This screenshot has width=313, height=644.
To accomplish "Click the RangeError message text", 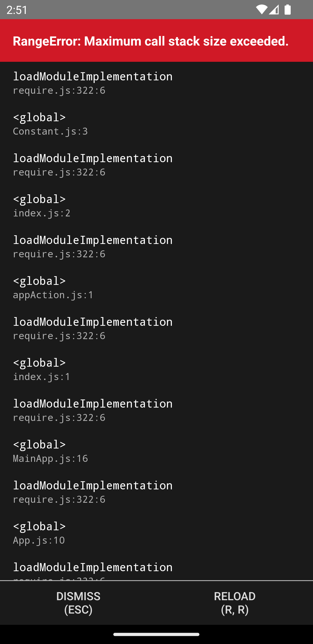I will click(x=151, y=41).
